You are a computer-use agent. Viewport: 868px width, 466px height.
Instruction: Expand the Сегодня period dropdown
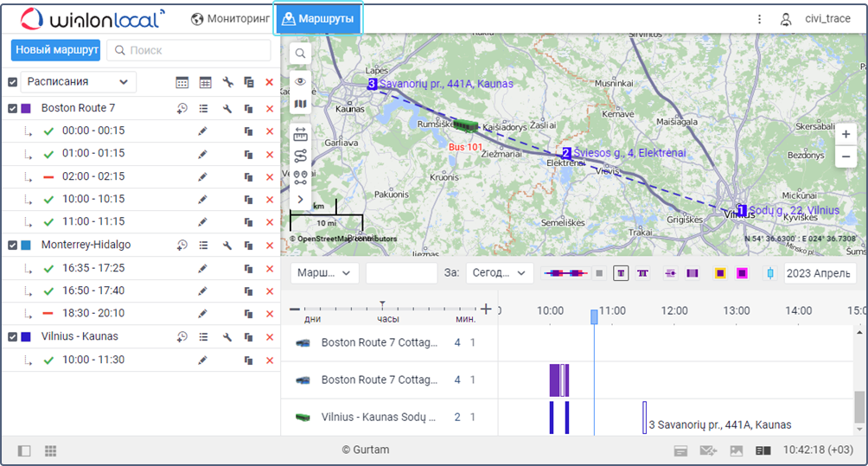[500, 273]
